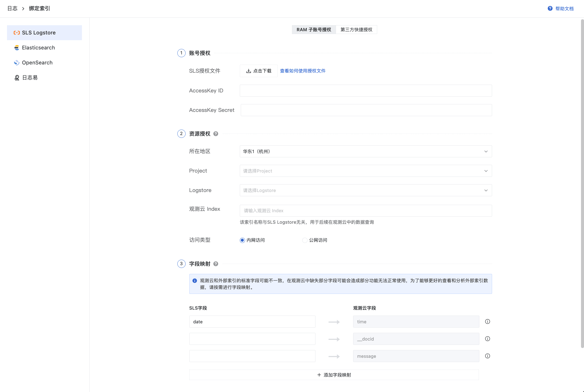Click the OpenSearch logo icon

tap(17, 63)
